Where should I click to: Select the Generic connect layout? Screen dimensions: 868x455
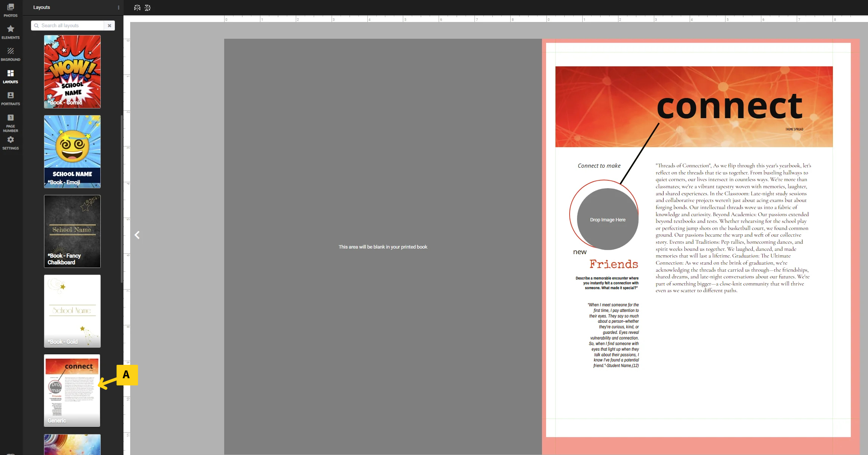pos(72,391)
